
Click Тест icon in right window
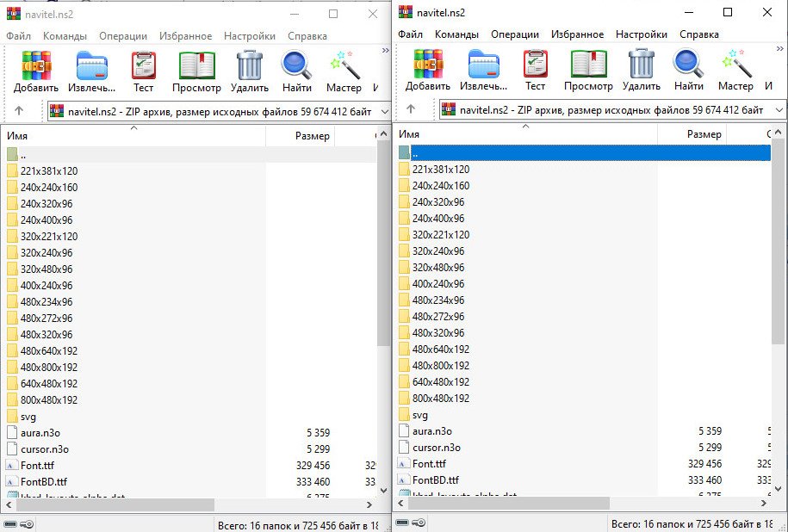click(x=536, y=64)
